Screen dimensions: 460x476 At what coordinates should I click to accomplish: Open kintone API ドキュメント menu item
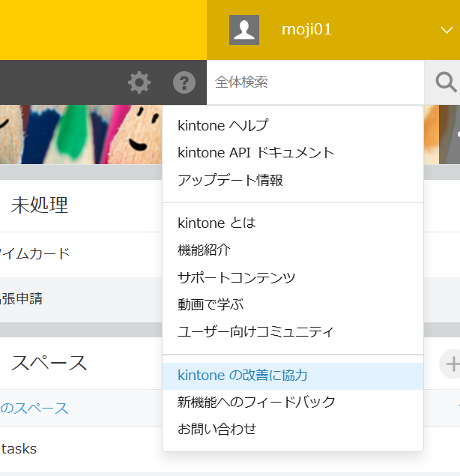click(x=293, y=152)
